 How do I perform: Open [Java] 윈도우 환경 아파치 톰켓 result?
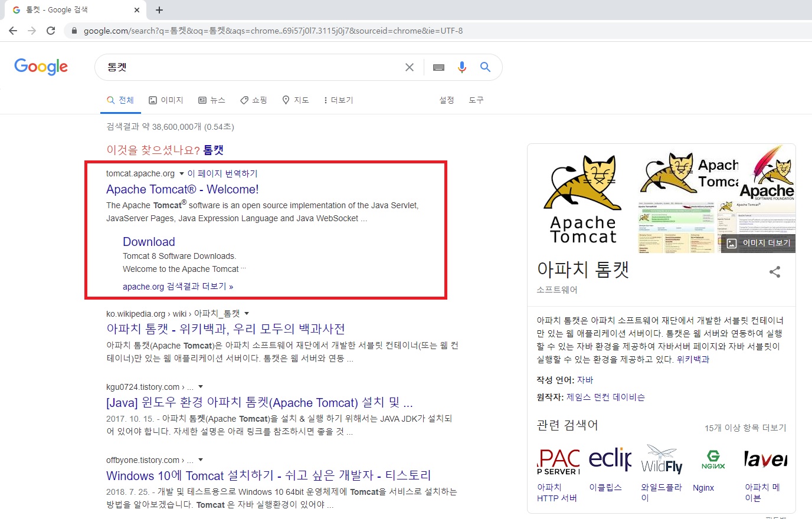[x=259, y=403]
